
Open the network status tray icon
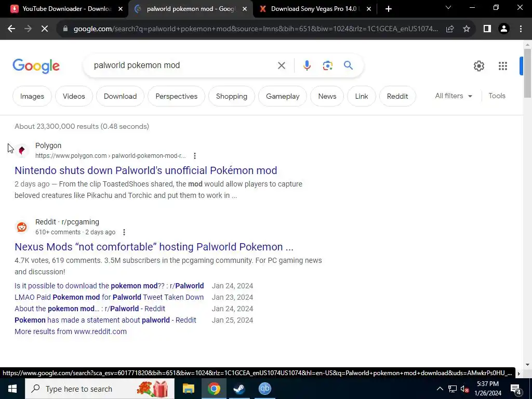(452, 389)
